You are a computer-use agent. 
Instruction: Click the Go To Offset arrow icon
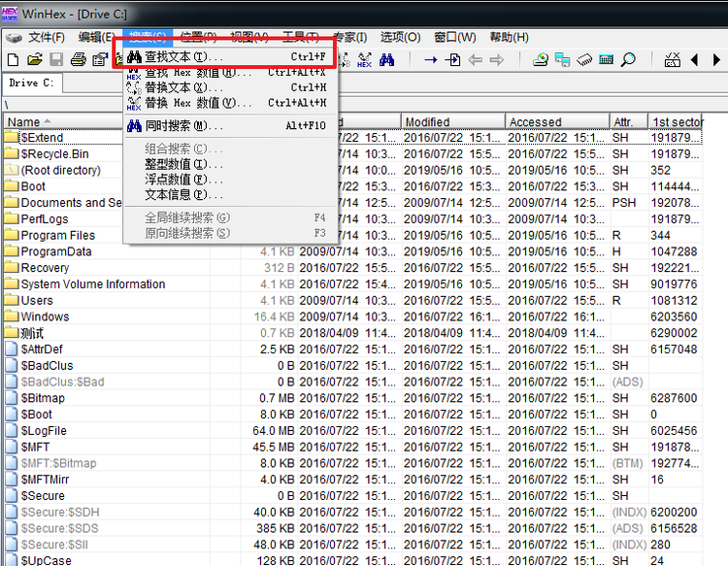430,60
